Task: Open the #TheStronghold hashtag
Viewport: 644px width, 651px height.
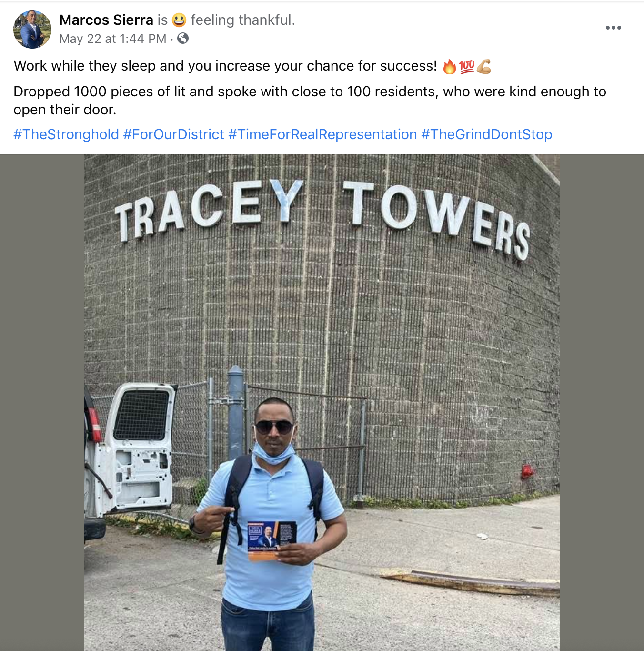Action: pyautogui.click(x=66, y=134)
